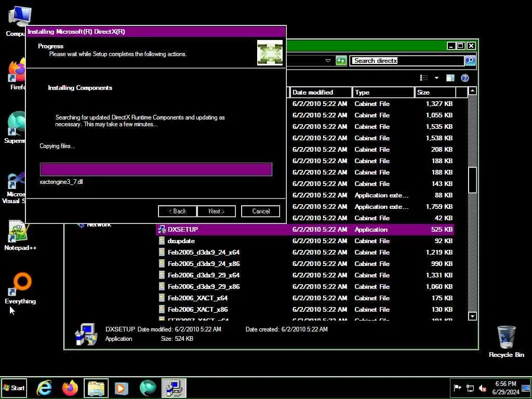
Task: Open the network tray icon
Action: [x=470, y=388]
